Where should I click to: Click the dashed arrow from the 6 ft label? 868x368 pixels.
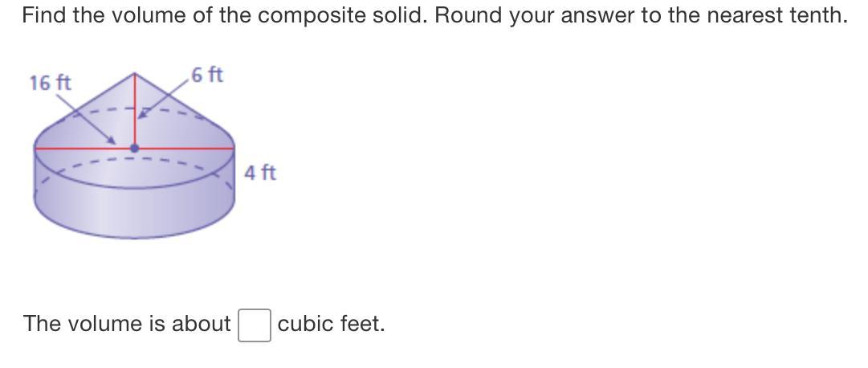pyautogui.click(x=165, y=101)
